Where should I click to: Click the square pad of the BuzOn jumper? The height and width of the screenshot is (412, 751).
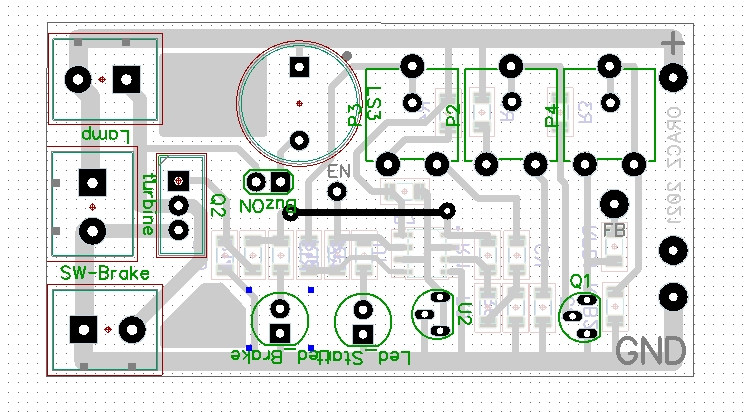(280, 182)
